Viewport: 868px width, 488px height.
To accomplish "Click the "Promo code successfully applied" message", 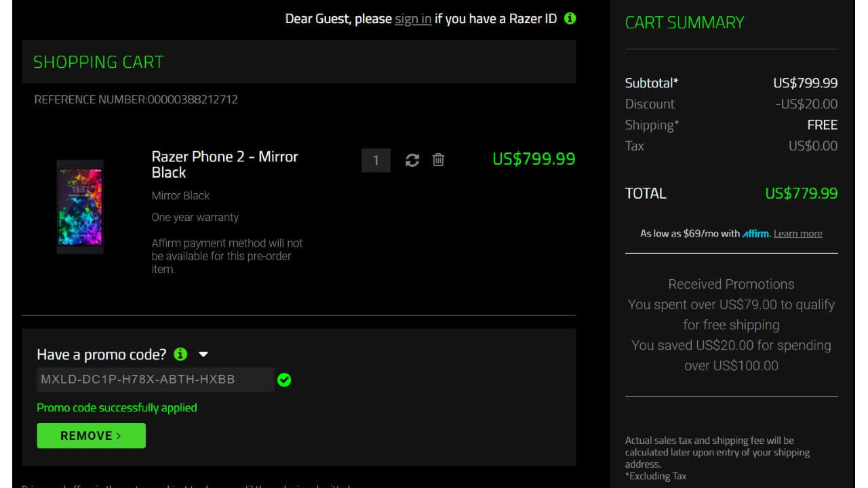I will coord(117,407).
